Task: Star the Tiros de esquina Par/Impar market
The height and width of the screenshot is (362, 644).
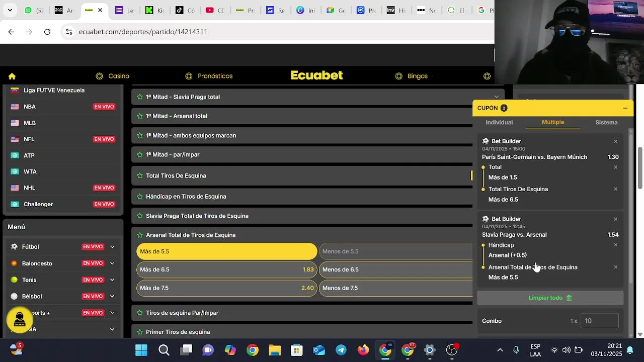Action: coord(140,313)
